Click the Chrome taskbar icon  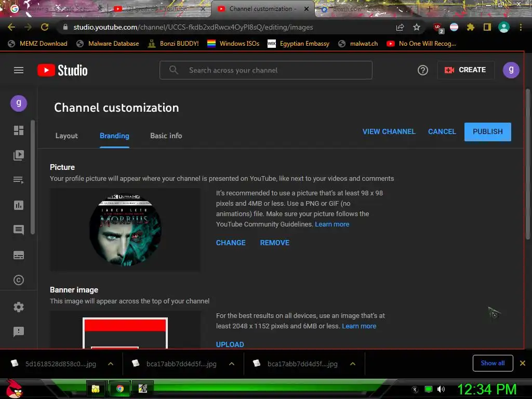point(120,389)
